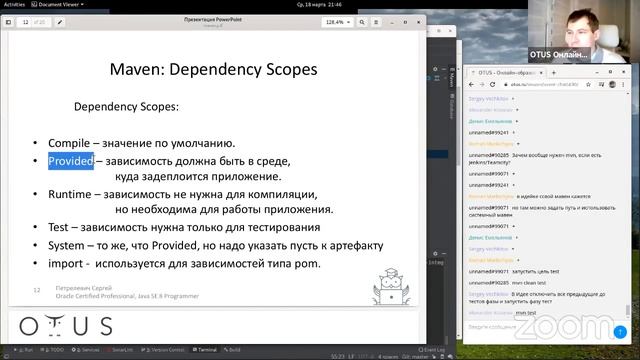This screenshot has height=360, width=640.
Task: Open the TODO tool window tab
Action: [x=52, y=350]
